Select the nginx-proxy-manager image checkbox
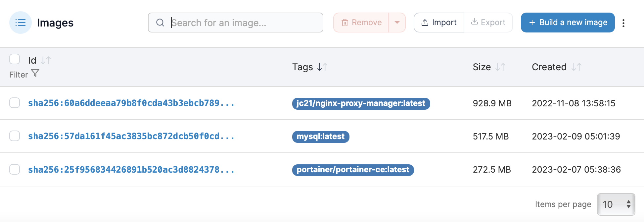The height and width of the screenshot is (222, 644). pos(15,103)
